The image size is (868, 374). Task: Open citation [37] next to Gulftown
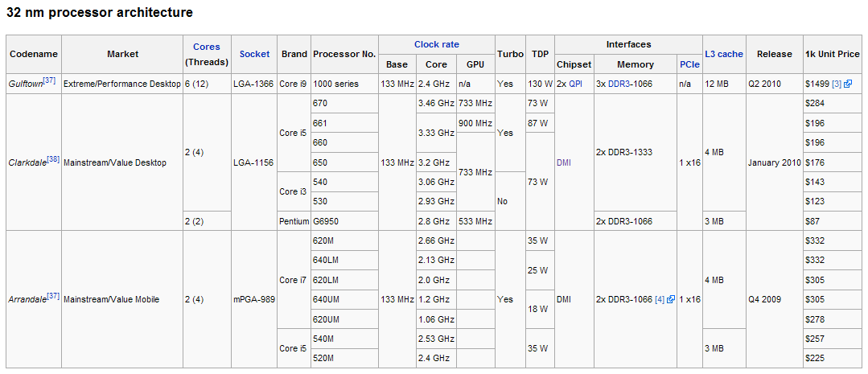pyautogui.click(x=49, y=81)
